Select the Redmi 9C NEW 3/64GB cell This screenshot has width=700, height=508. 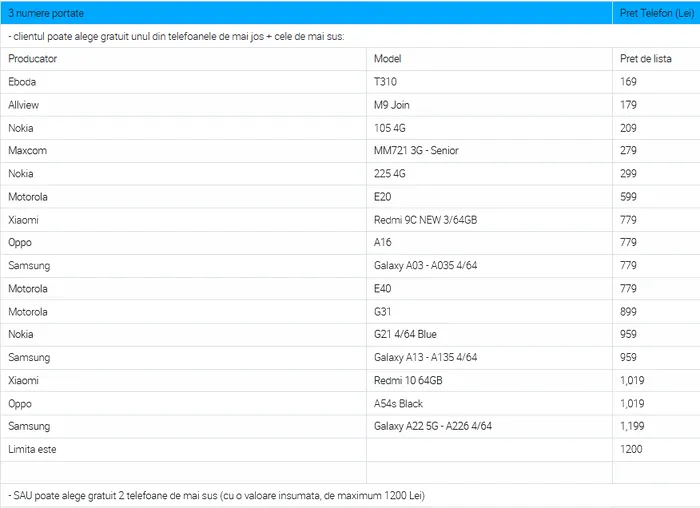(x=489, y=220)
